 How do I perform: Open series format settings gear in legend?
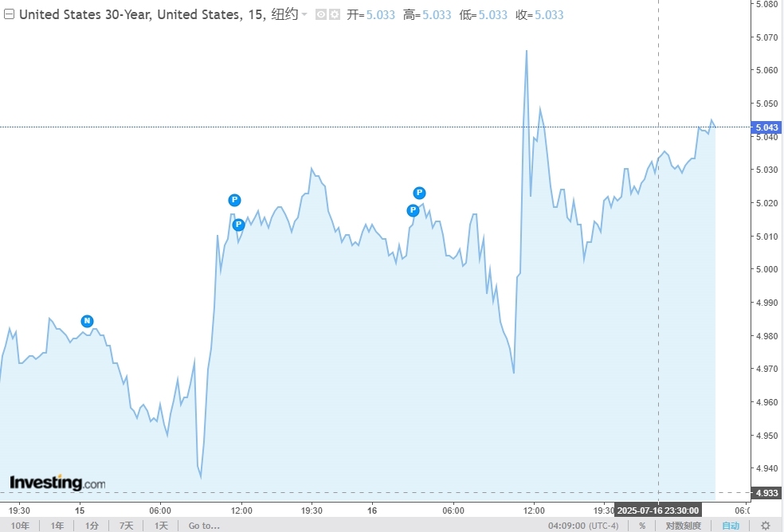pos(334,15)
